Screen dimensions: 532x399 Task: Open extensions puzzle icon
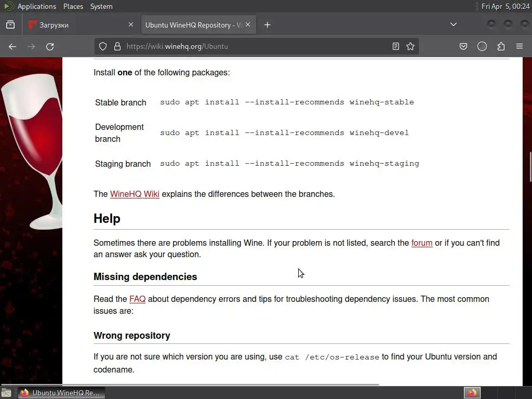501,46
